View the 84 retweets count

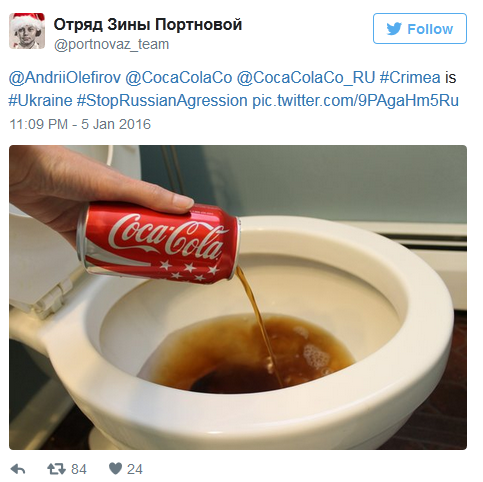click(x=79, y=469)
